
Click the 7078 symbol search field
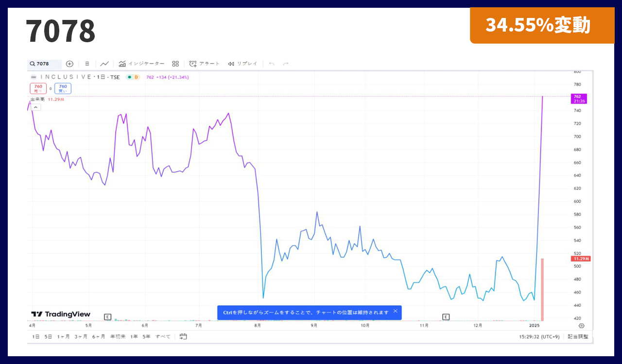45,64
